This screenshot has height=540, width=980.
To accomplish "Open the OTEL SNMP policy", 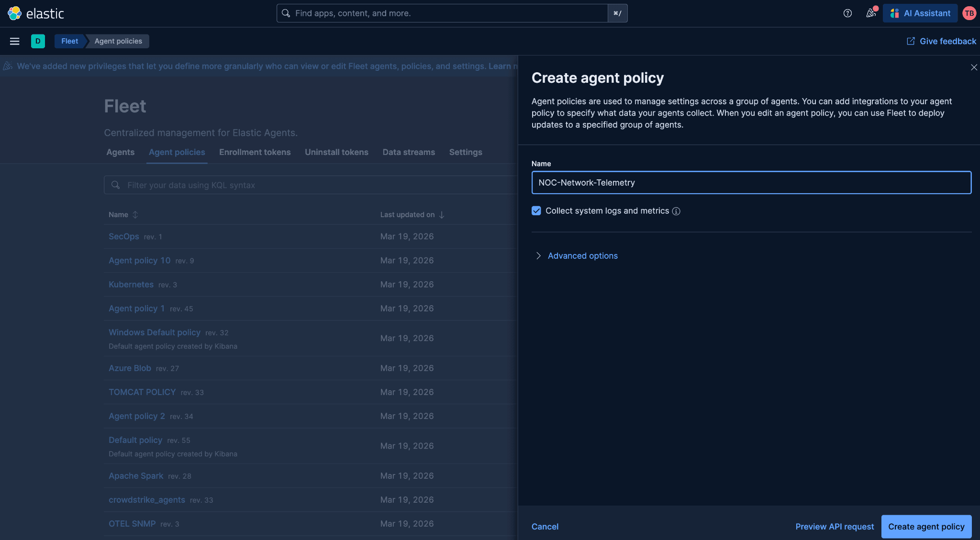I will coord(132,524).
